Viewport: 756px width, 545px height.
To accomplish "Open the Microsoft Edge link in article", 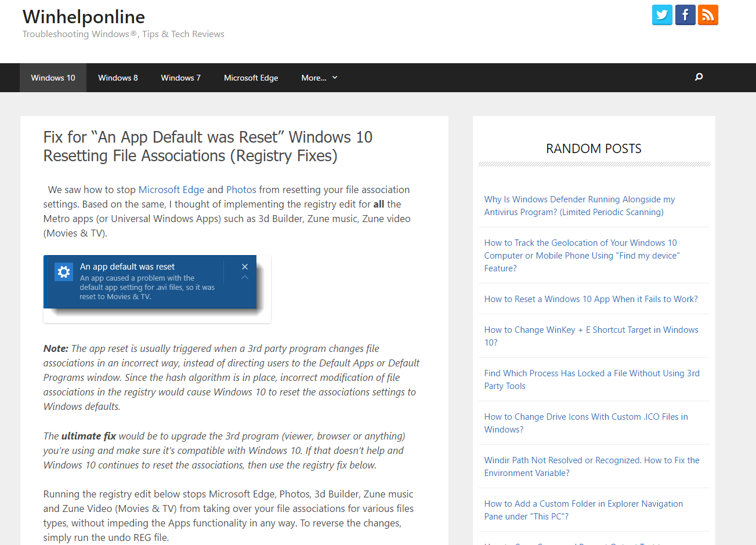I will (x=171, y=190).
